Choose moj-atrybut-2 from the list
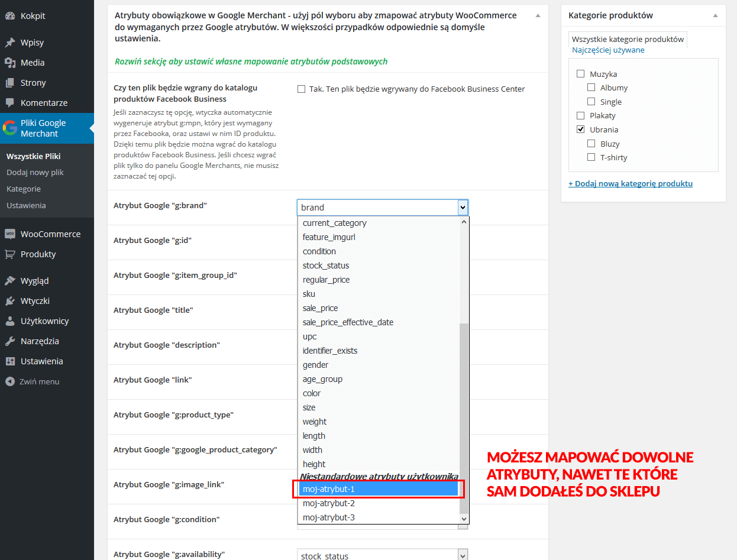737x560 pixels. point(379,503)
